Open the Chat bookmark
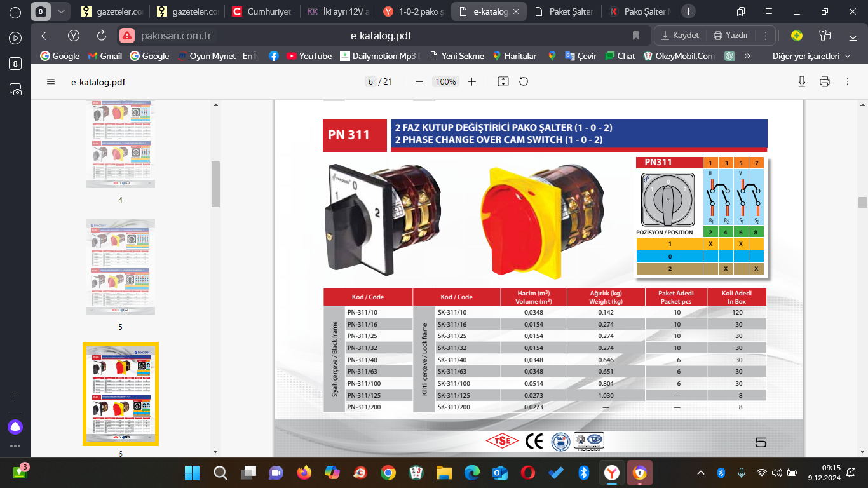This screenshot has width=868, height=488. [x=620, y=56]
